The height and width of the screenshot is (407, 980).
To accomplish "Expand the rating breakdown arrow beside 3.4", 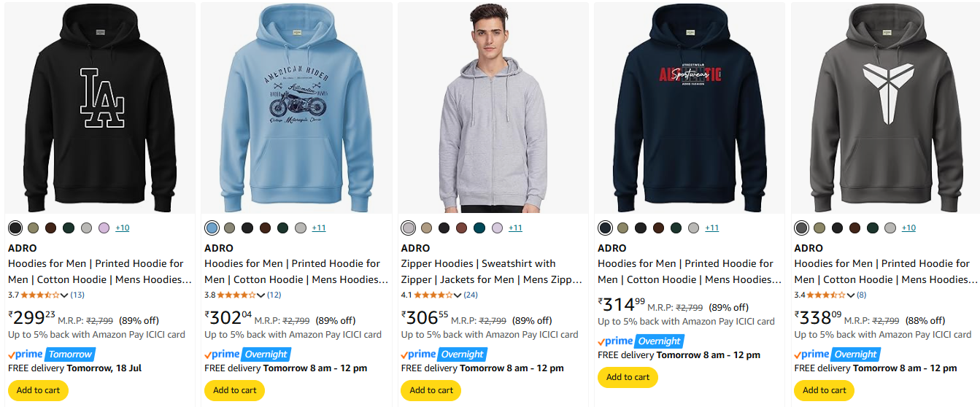I will coord(851,295).
